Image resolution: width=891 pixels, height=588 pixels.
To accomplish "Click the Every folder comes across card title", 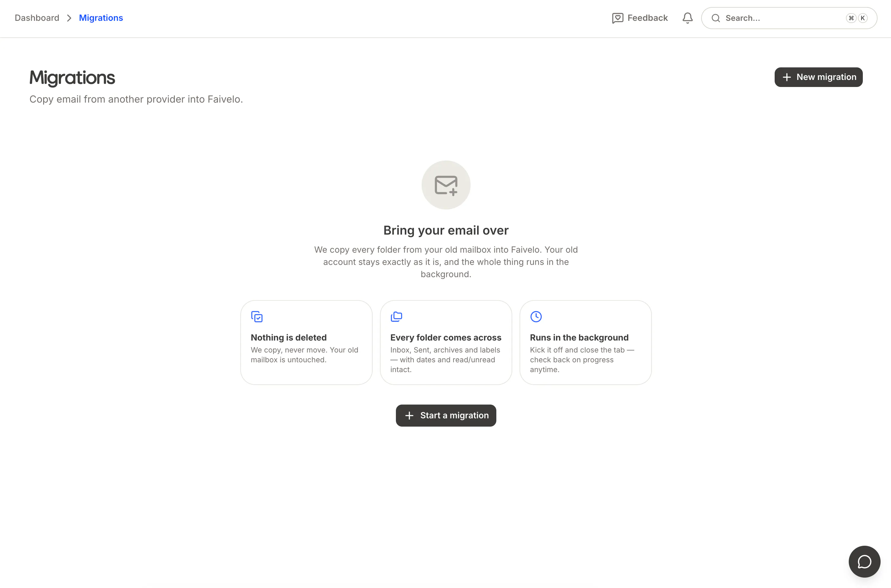I will (446, 337).
